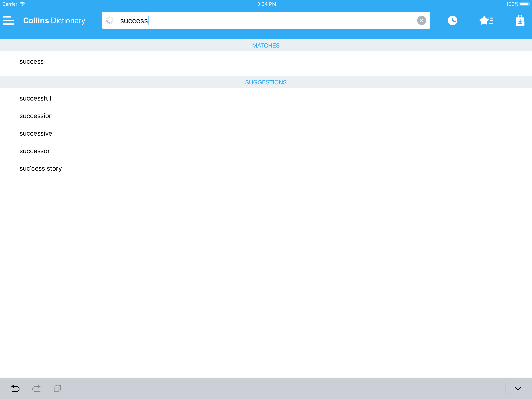Open search history clock icon
532x399 pixels.
click(452, 20)
